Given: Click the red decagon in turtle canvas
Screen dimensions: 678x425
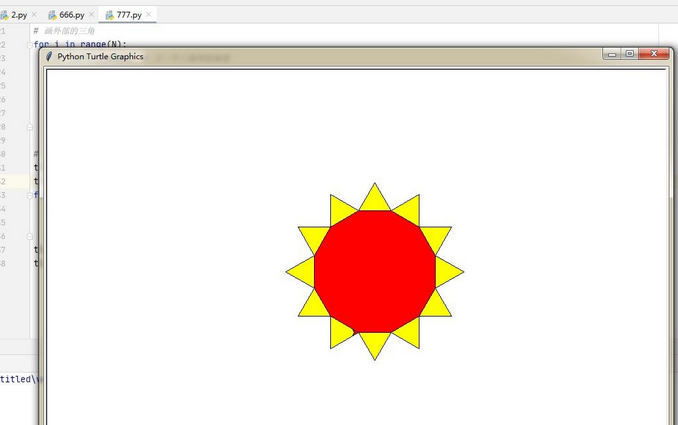Looking at the screenshot, I should (375, 272).
